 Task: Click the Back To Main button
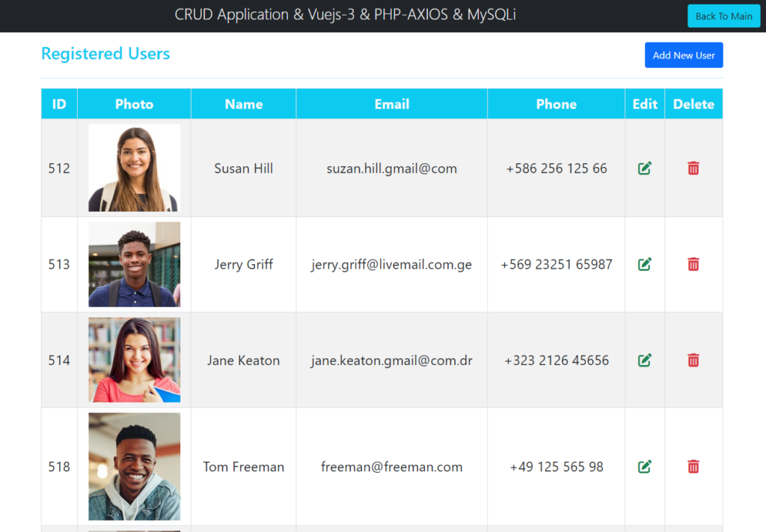[723, 16]
